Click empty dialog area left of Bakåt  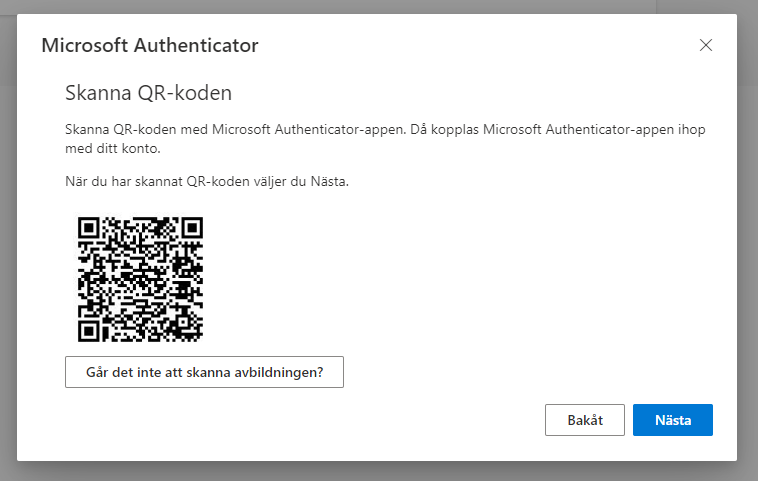[x=400, y=420]
